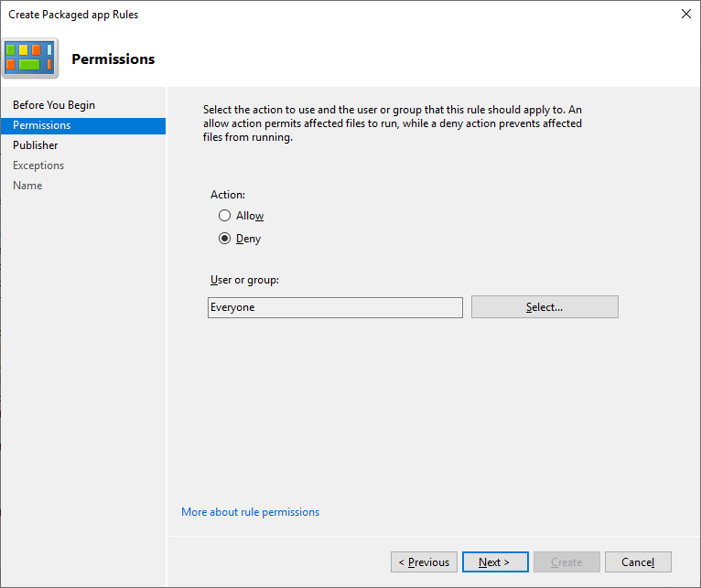This screenshot has width=701, height=588.
Task: Click the Action: label above the radio buttons
Action: (228, 195)
